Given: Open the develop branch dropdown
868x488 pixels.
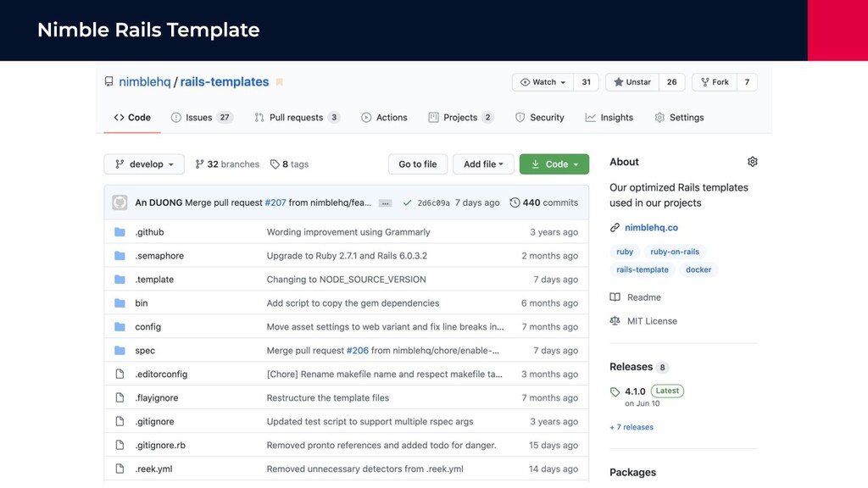Looking at the screenshot, I should tap(144, 164).
